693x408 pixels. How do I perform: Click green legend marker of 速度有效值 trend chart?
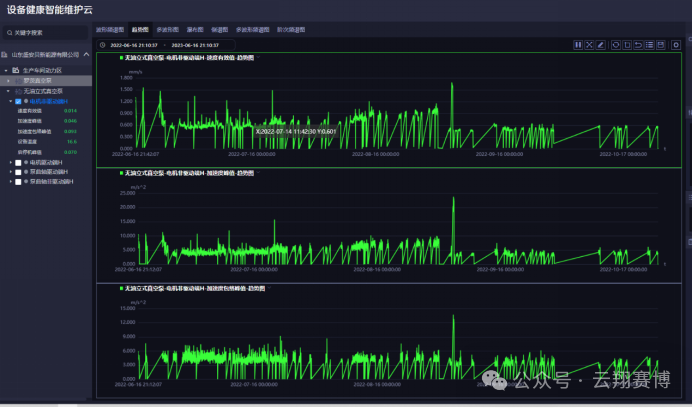pyautogui.click(x=122, y=57)
